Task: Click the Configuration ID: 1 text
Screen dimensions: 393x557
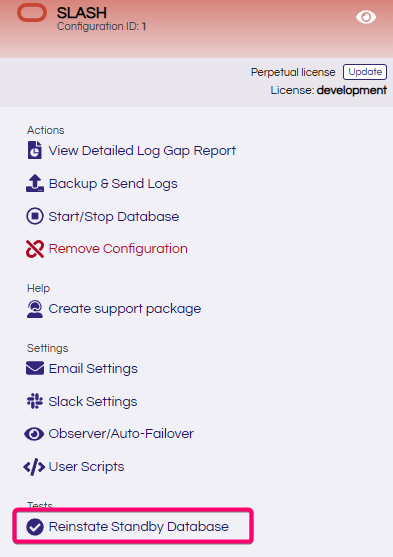Action: (102, 26)
